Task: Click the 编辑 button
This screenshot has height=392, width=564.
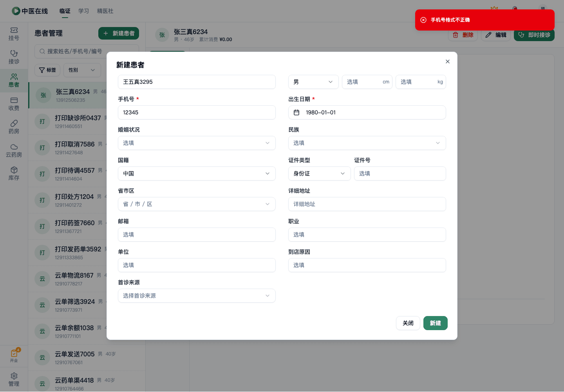Action: coord(496,35)
